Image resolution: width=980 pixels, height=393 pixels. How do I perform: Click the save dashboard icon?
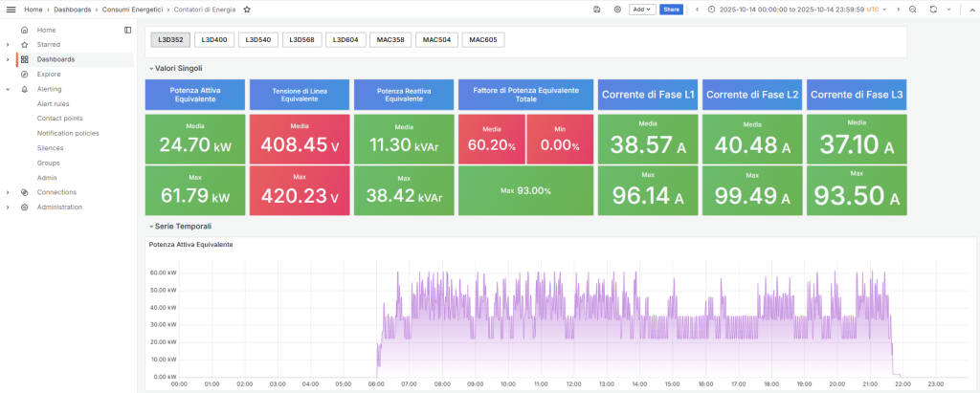tap(597, 9)
